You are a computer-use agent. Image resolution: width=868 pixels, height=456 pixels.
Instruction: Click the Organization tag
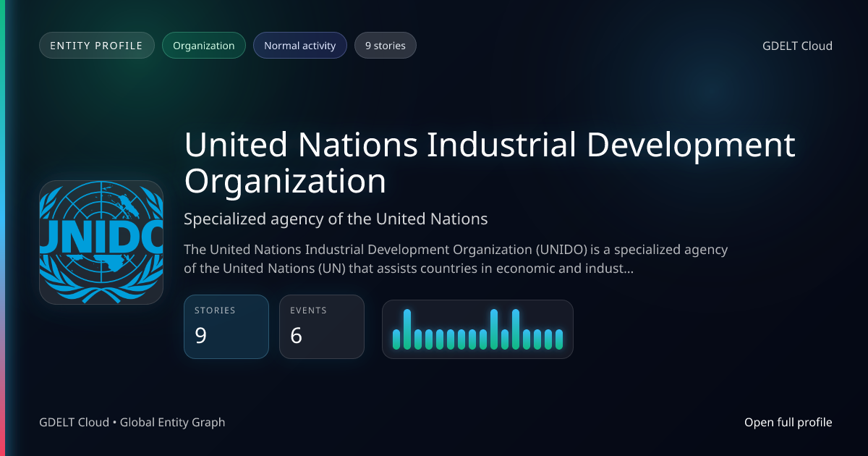pyautogui.click(x=204, y=46)
